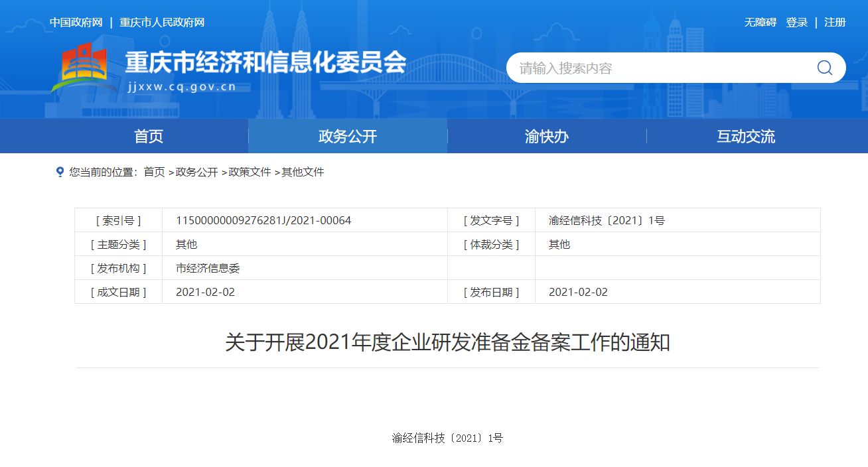Click the 登录 login link
Screen dimensions: 868x467
coord(796,23)
